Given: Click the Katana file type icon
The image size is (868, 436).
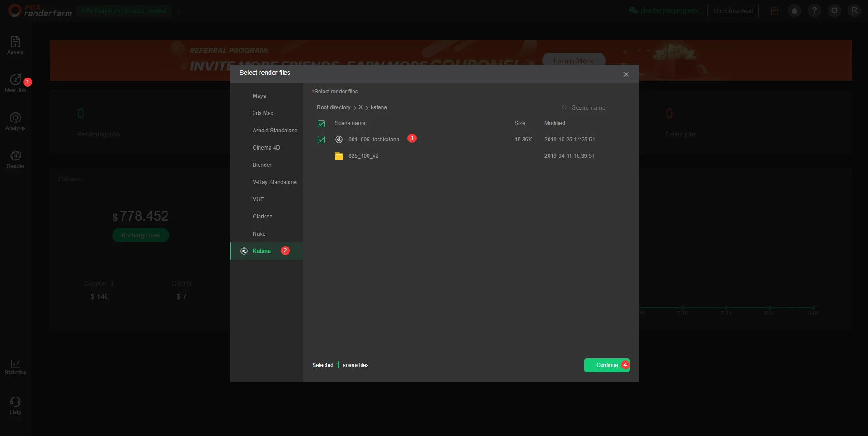Looking at the screenshot, I should click(x=339, y=140).
